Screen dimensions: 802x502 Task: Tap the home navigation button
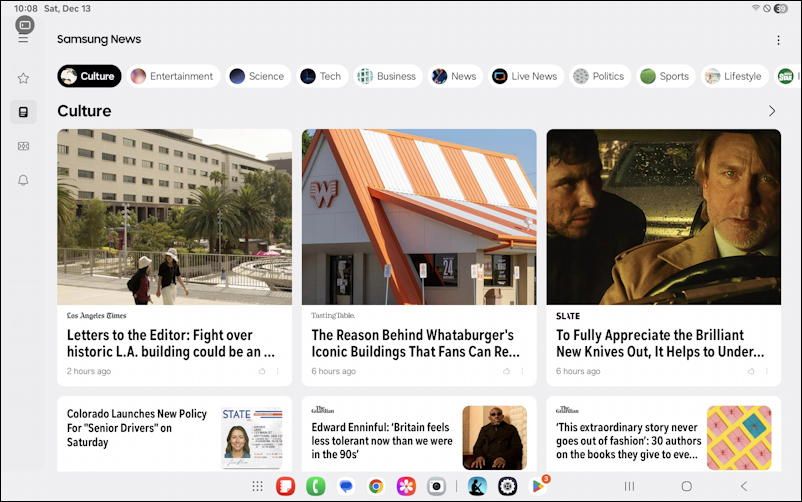pos(687,486)
